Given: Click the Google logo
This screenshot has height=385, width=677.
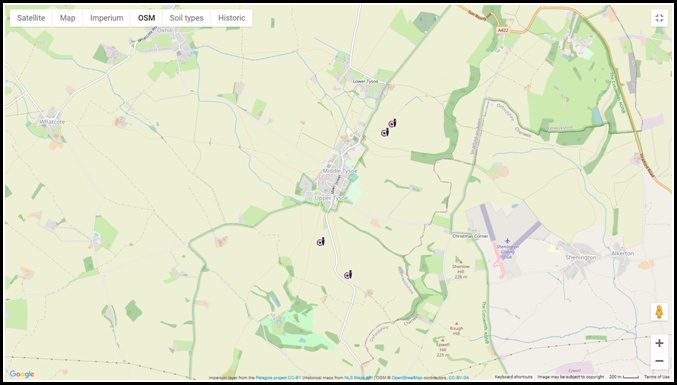Looking at the screenshot, I should 22,374.
